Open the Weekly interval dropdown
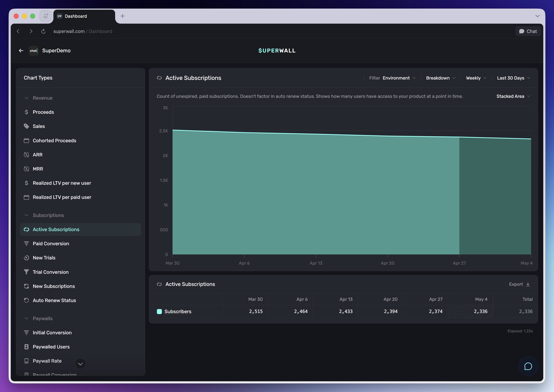 click(476, 78)
